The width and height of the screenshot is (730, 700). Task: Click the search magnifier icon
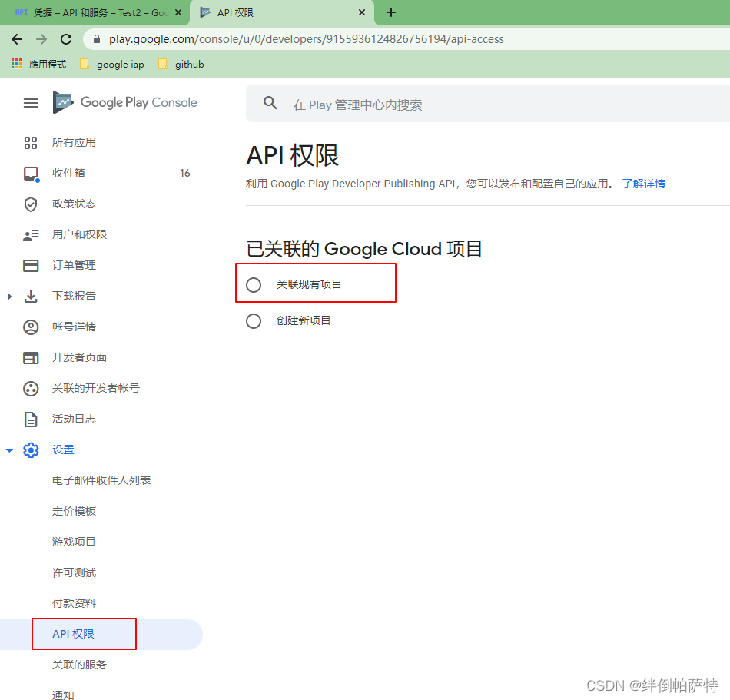270,103
